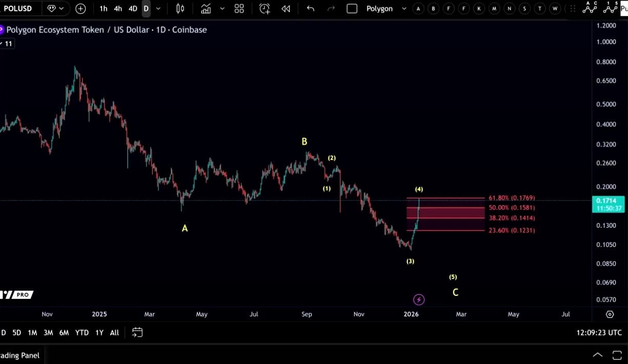The width and height of the screenshot is (628, 364).
Task: Open the layout templates grid icon
Action: (x=239, y=9)
